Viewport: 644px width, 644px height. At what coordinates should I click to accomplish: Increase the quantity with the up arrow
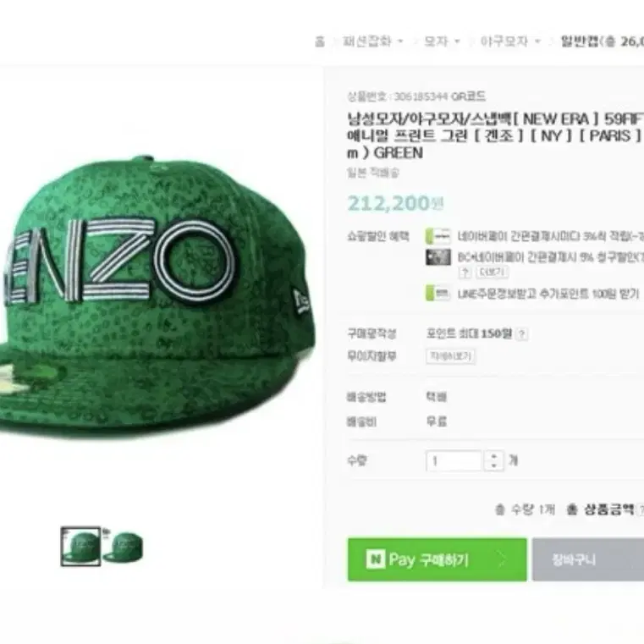(493, 455)
